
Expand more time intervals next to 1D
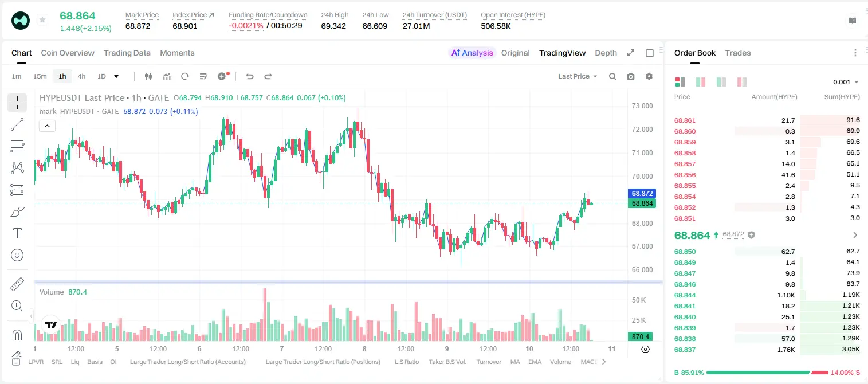(x=116, y=76)
